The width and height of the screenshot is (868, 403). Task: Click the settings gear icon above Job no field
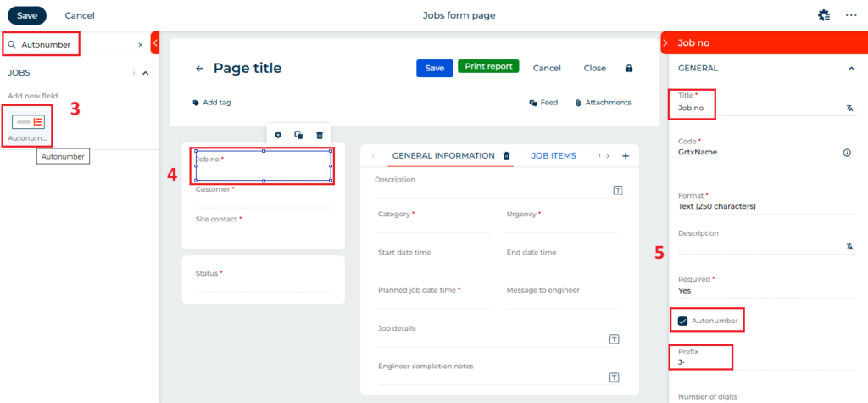[278, 135]
